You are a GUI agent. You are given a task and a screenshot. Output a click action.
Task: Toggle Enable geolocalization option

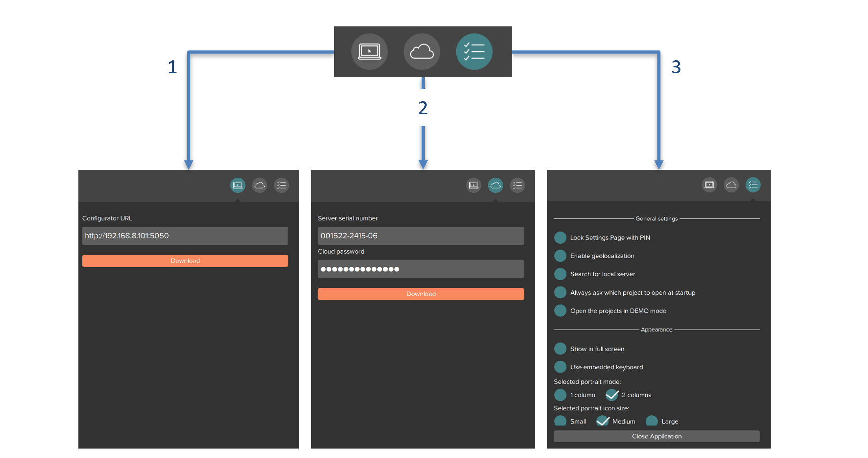[560, 256]
